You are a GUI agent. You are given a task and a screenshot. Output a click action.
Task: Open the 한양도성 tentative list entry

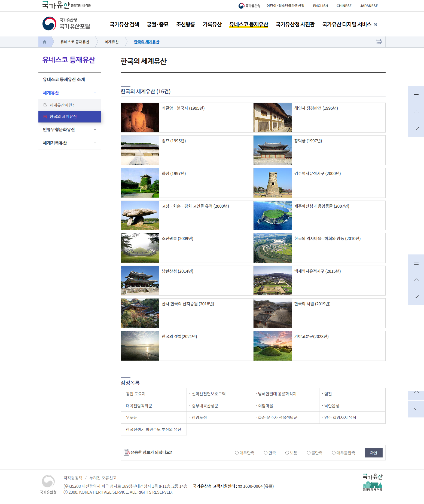pyautogui.click(x=199, y=417)
